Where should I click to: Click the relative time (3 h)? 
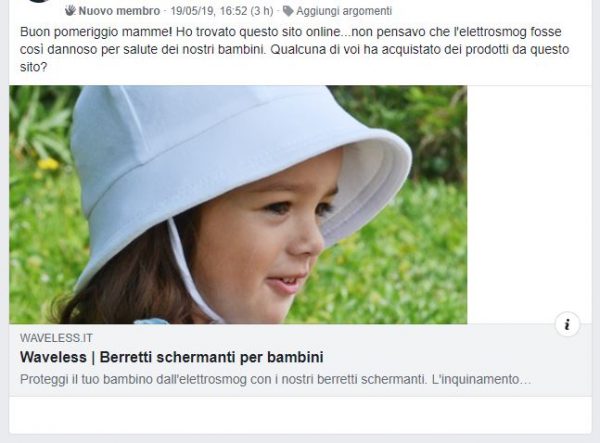tap(262, 11)
